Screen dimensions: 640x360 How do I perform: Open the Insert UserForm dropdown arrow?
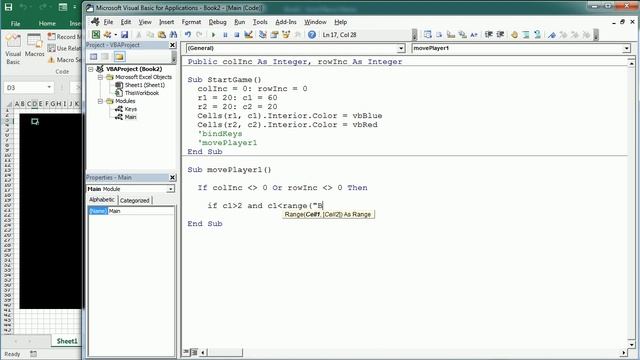(115, 35)
